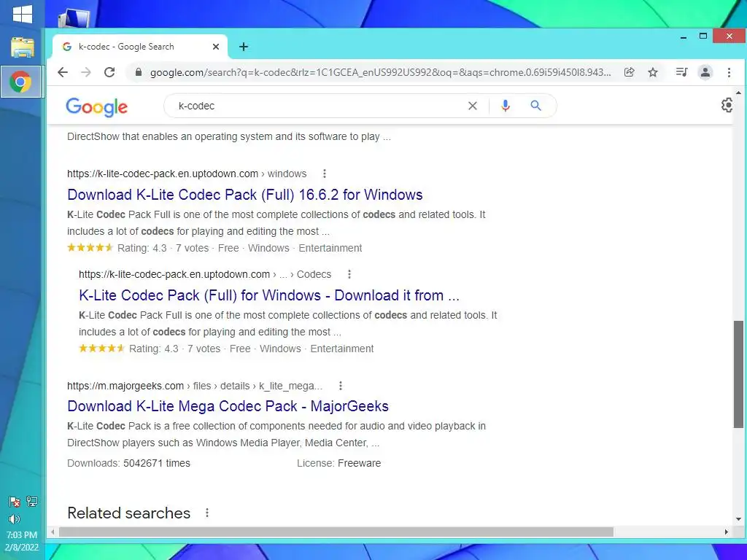Viewport: 747px width, 560px height.
Task: View site information via the lock icon
Action: click(139, 72)
